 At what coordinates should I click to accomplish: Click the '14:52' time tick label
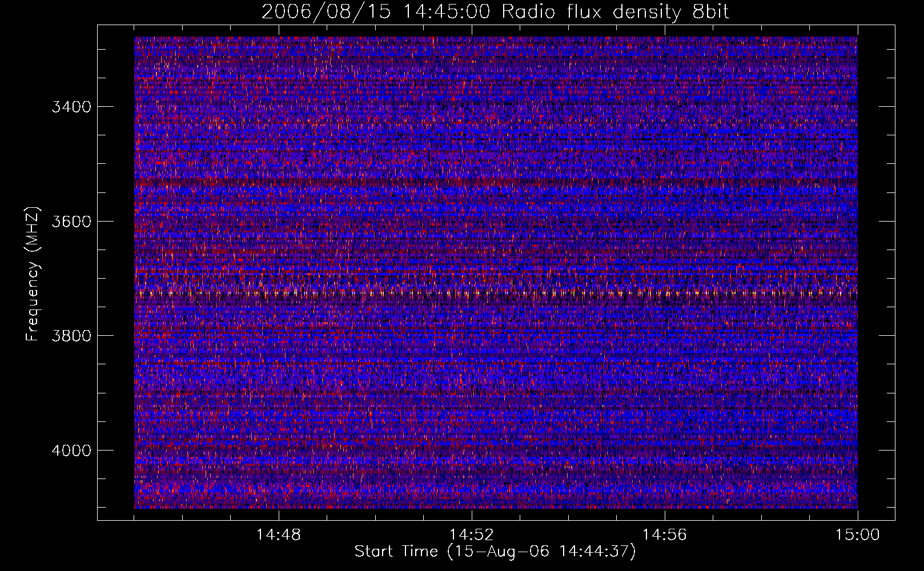471,535
